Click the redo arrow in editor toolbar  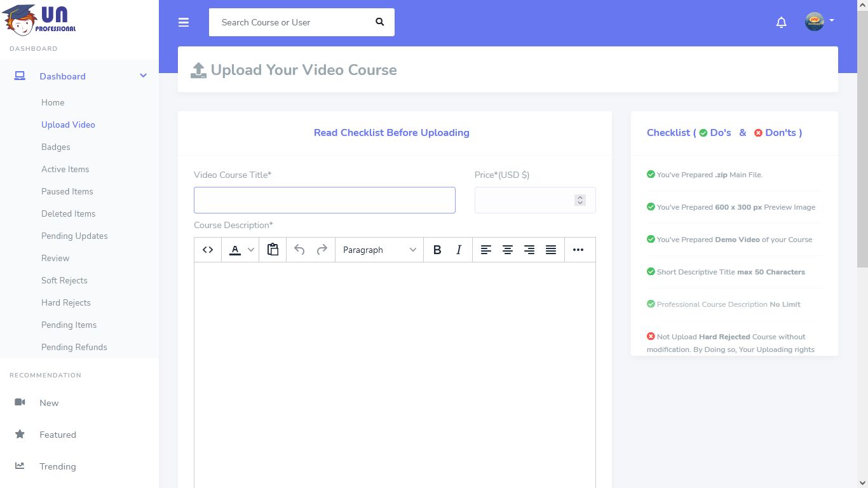pyautogui.click(x=322, y=250)
